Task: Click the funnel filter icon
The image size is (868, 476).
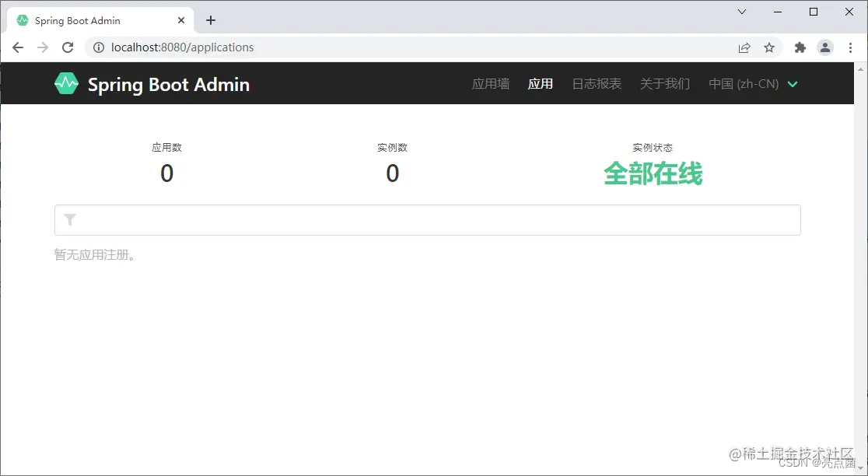Action: point(70,220)
